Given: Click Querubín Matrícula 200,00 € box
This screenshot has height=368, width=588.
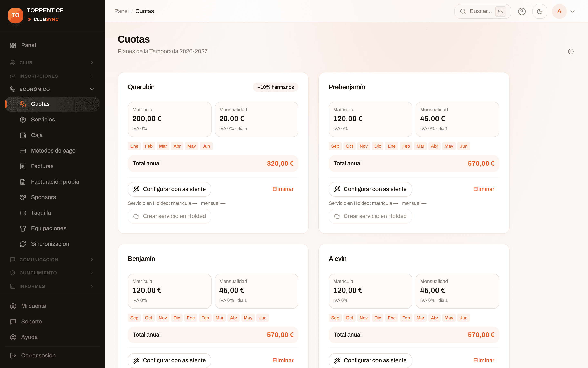Looking at the screenshot, I should coord(170,120).
